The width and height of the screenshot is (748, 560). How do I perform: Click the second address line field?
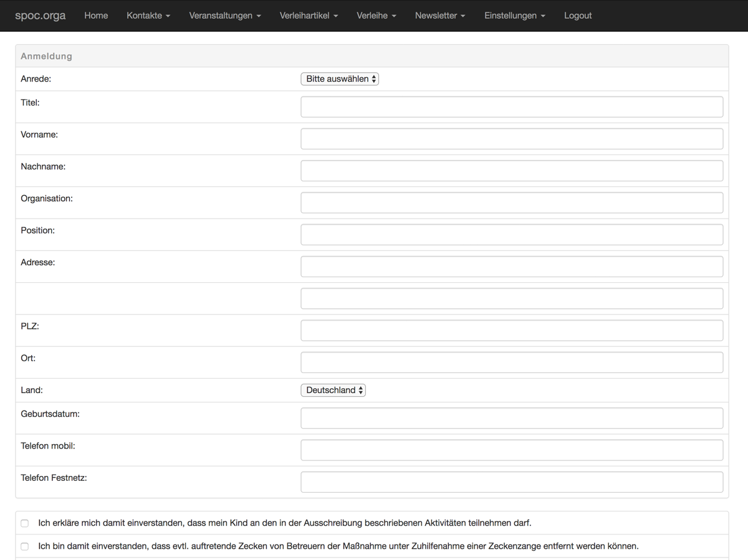[512, 298]
